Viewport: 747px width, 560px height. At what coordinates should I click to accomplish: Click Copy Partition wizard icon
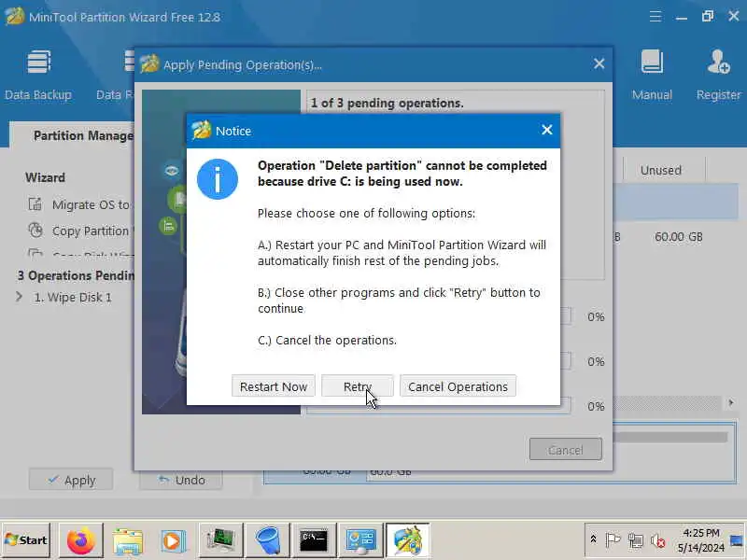click(35, 231)
